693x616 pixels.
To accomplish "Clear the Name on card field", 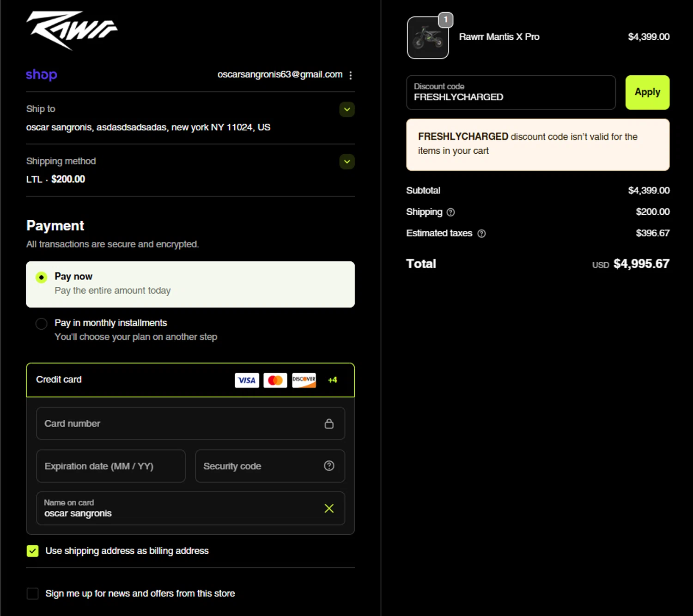I will 329,508.
